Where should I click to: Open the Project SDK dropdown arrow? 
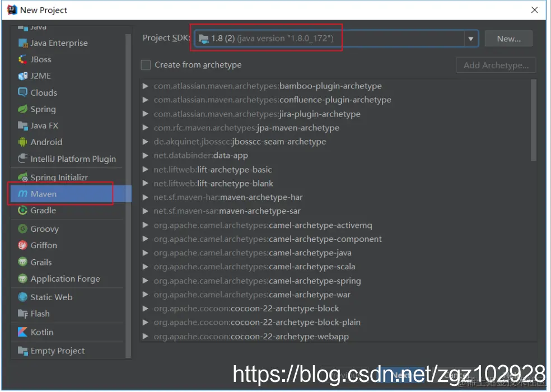coord(471,39)
